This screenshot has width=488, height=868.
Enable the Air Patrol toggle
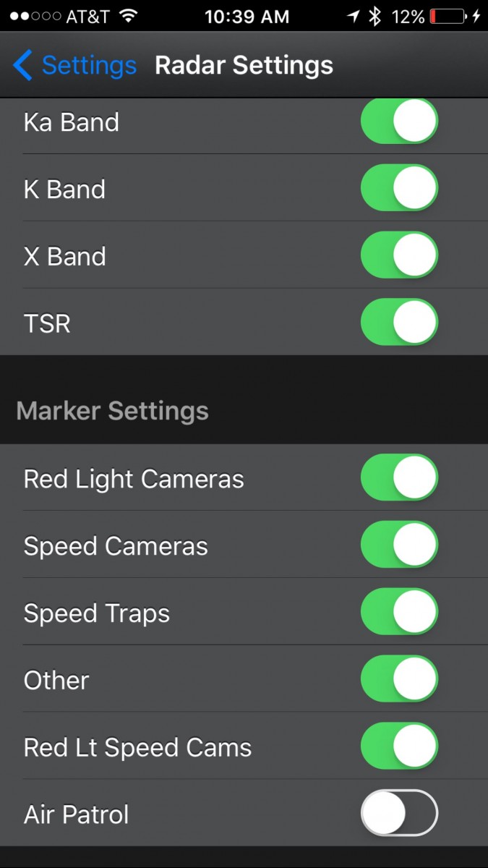399,813
